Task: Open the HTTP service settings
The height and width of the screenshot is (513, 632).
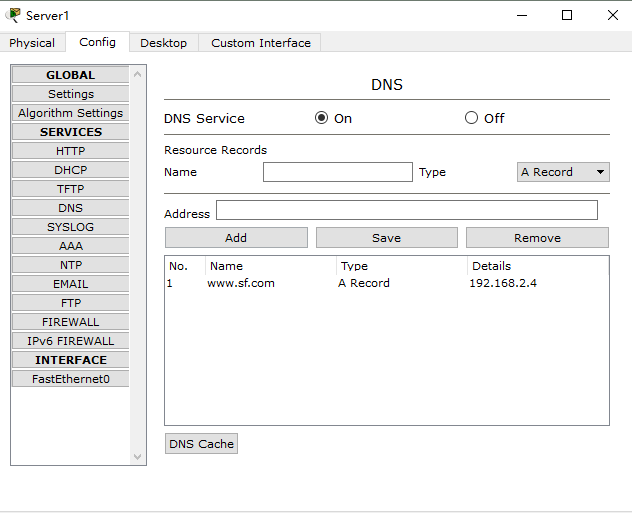Action: pyautogui.click(x=71, y=151)
